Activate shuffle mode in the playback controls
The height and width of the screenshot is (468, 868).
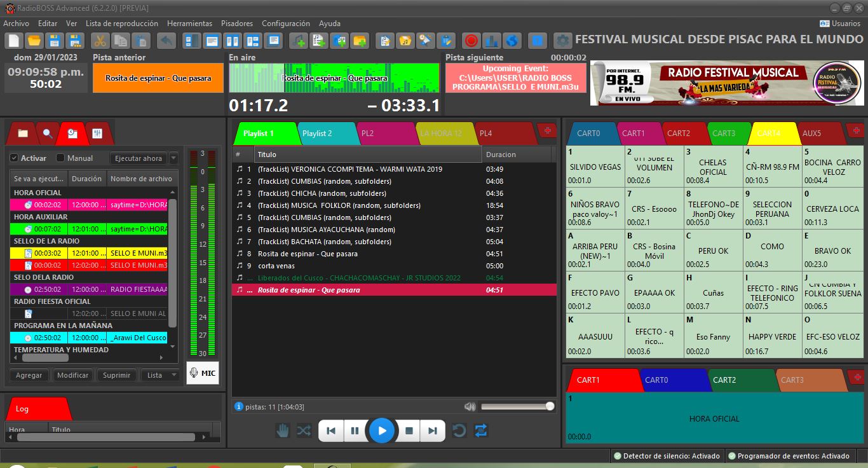point(304,430)
